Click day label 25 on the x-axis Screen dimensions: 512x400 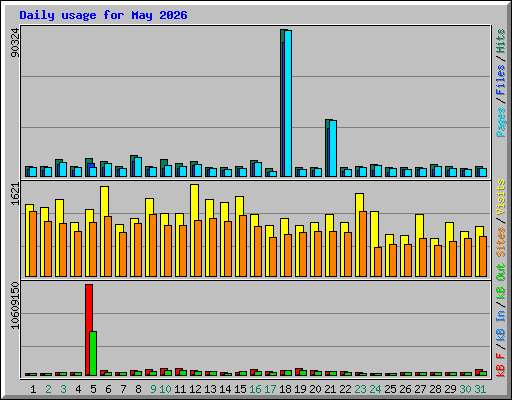pyautogui.click(x=390, y=389)
